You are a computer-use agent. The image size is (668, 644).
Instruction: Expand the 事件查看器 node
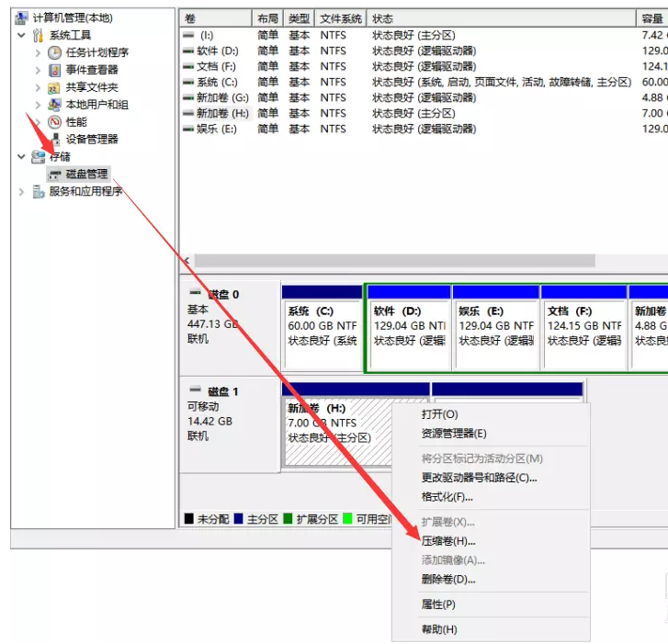pos(38,70)
